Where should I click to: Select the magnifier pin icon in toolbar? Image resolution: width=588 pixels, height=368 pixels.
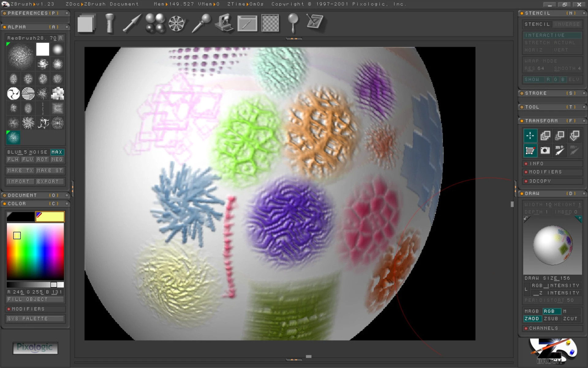point(293,23)
